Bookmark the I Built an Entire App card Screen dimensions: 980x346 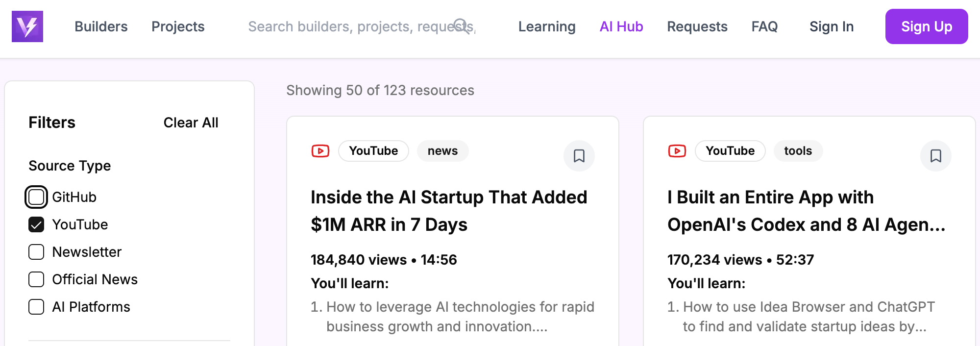pyautogui.click(x=936, y=156)
